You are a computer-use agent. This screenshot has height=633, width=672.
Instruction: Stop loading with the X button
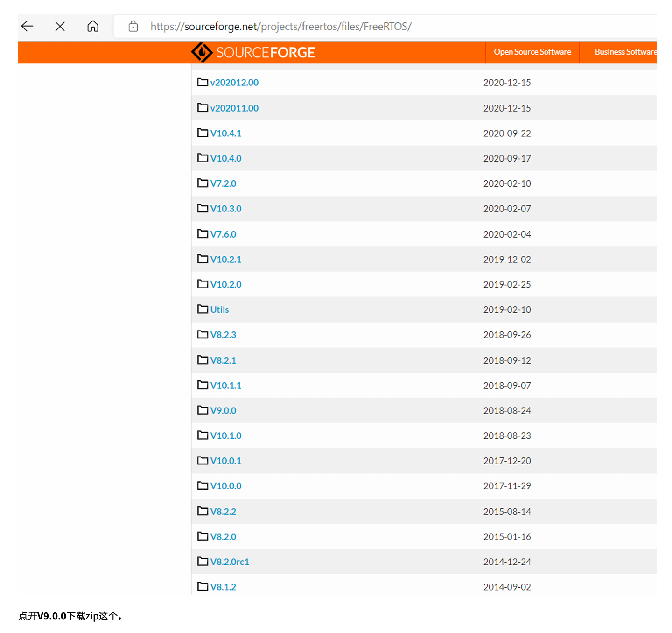click(60, 26)
